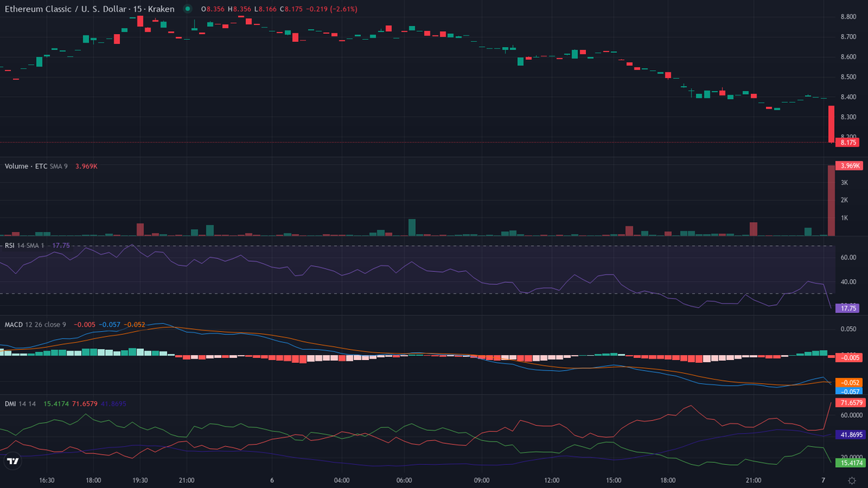Click the 3K volume axis label

coord(843,183)
